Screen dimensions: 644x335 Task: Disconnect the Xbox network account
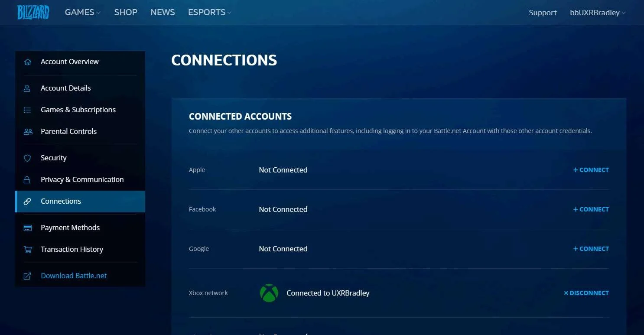pos(586,293)
